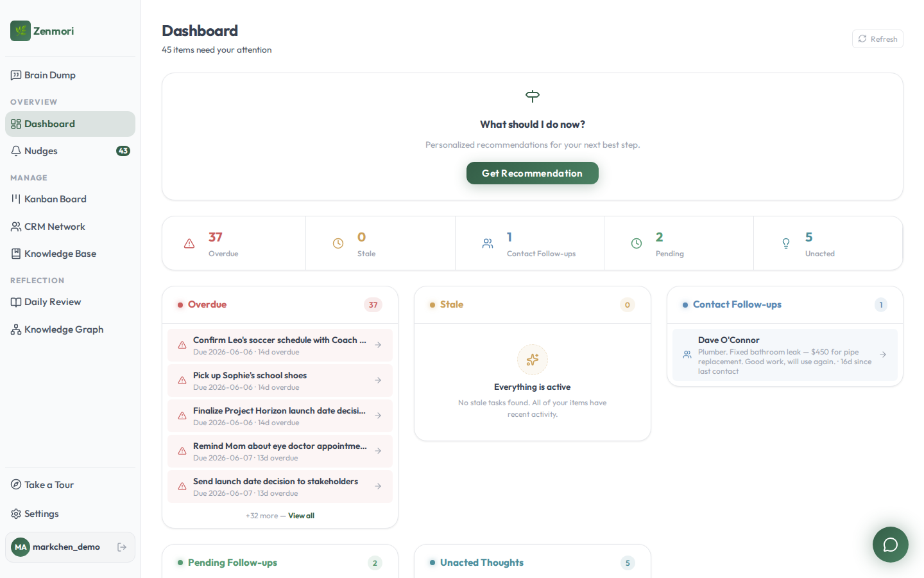Open Send launch date decision to stakeholders

(x=280, y=487)
